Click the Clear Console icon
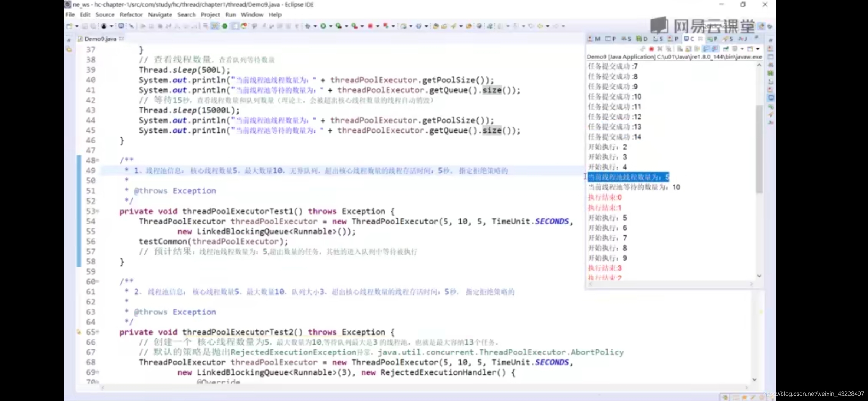Viewport: 868px width, 401px height. [x=680, y=49]
